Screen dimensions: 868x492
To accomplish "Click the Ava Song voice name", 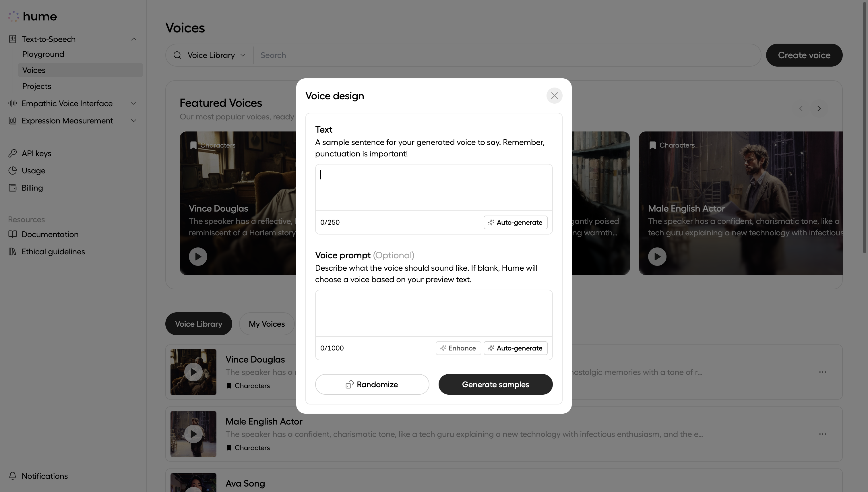I will tap(245, 483).
